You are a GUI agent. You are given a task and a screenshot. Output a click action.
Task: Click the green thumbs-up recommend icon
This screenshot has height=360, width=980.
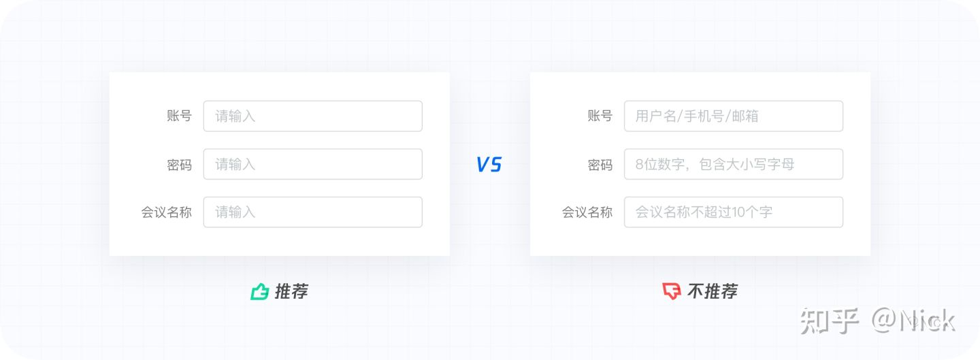pos(260,292)
